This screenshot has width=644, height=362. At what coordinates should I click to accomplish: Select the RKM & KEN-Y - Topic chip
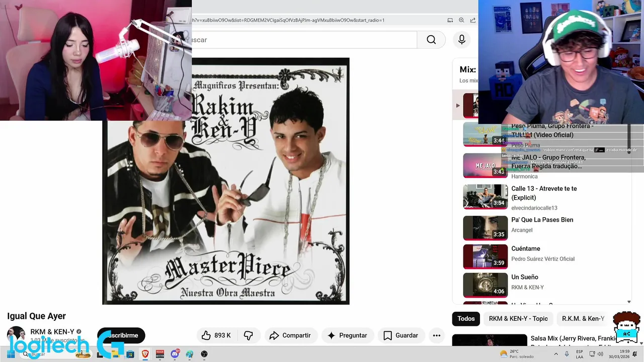(x=518, y=318)
